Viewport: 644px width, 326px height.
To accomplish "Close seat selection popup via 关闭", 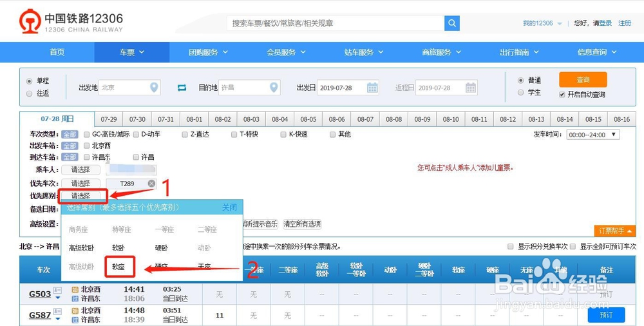I will coord(230,207).
